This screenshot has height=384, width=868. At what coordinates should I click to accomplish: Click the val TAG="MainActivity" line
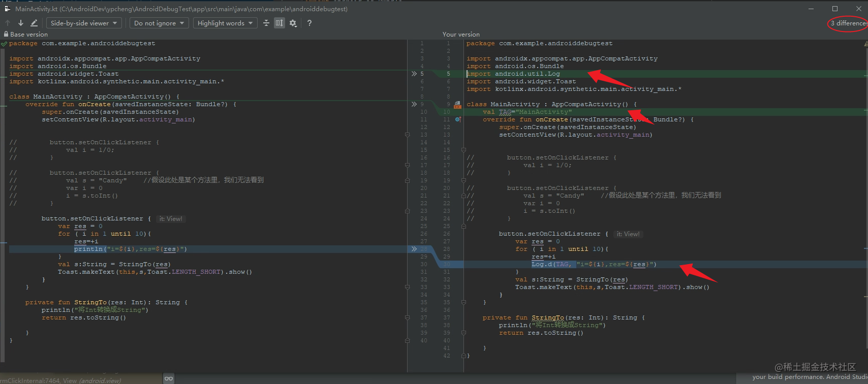point(527,112)
